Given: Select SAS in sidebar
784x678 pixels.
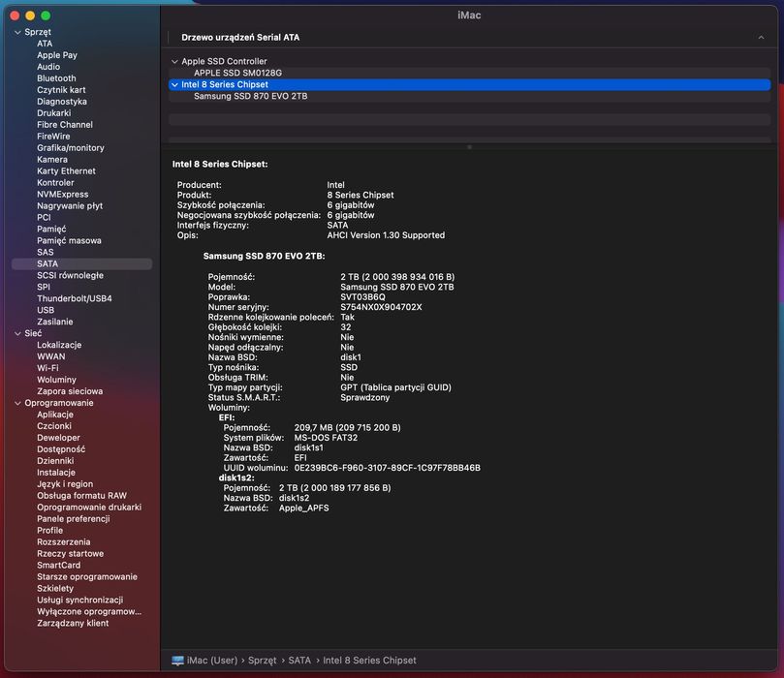Looking at the screenshot, I should coord(45,253).
